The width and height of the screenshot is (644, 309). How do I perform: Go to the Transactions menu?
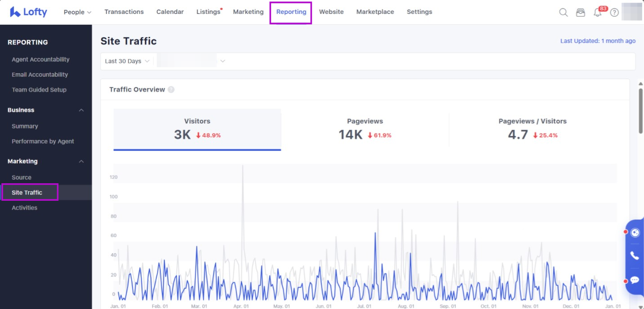[124, 12]
